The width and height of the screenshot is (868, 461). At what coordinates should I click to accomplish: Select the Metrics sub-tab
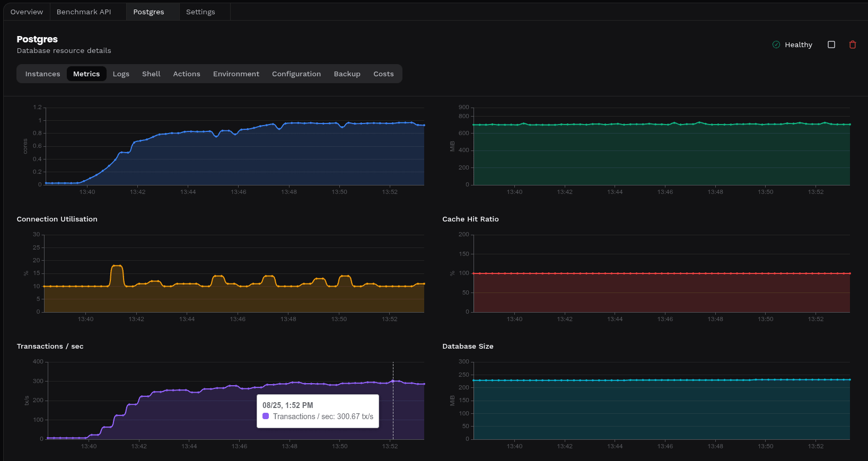tap(86, 74)
